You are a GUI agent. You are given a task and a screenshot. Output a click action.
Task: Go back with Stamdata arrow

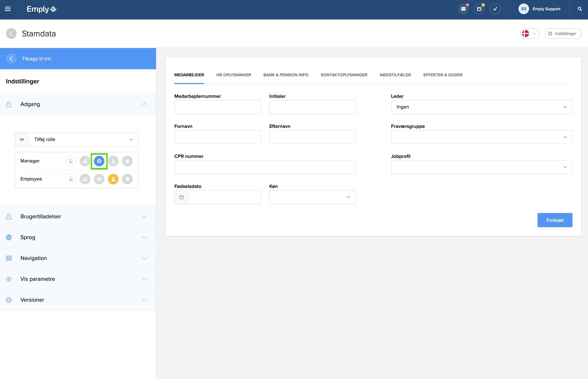click(11, 34)
